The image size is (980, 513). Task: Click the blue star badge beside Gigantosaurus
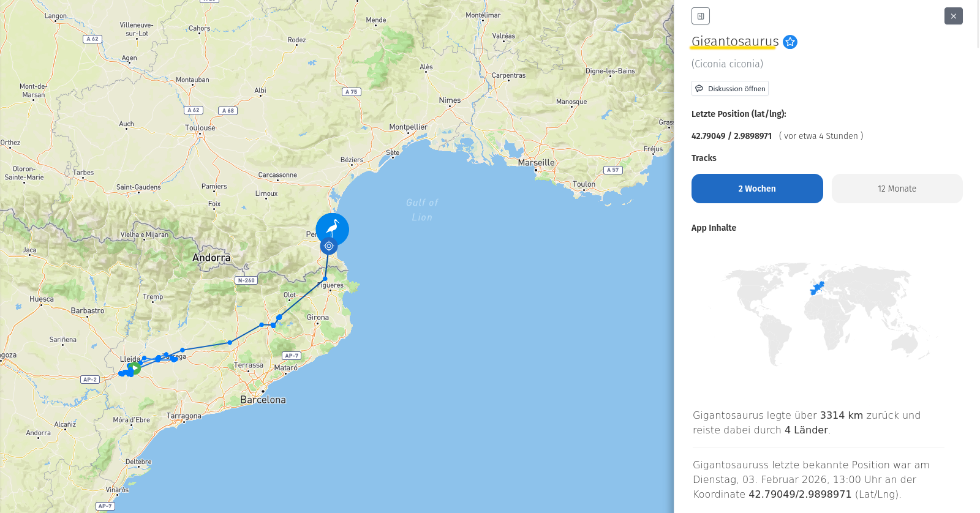coord(790,42)
